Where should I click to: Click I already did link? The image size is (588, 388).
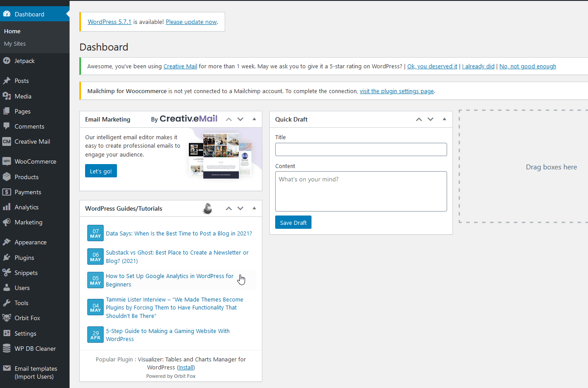[x=478, y=66]
